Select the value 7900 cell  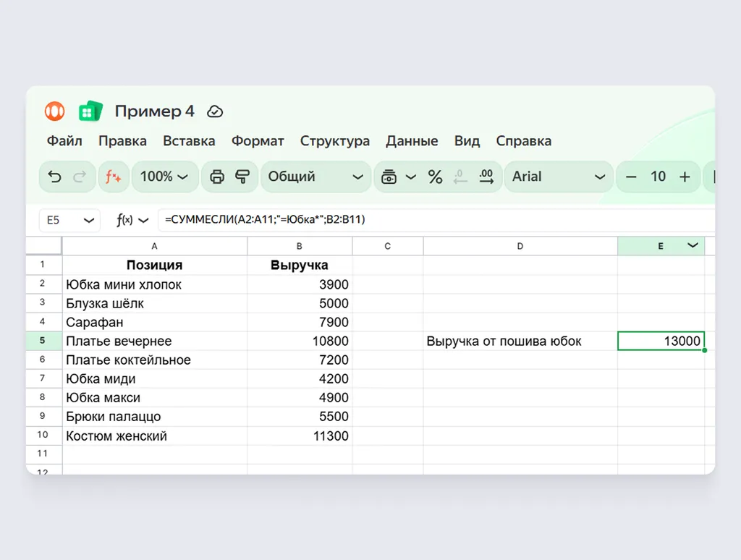300,322
